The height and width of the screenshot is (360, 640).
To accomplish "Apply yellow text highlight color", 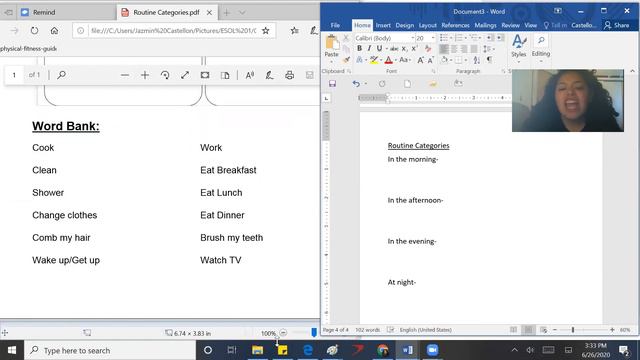I will (x=374, y=60).
